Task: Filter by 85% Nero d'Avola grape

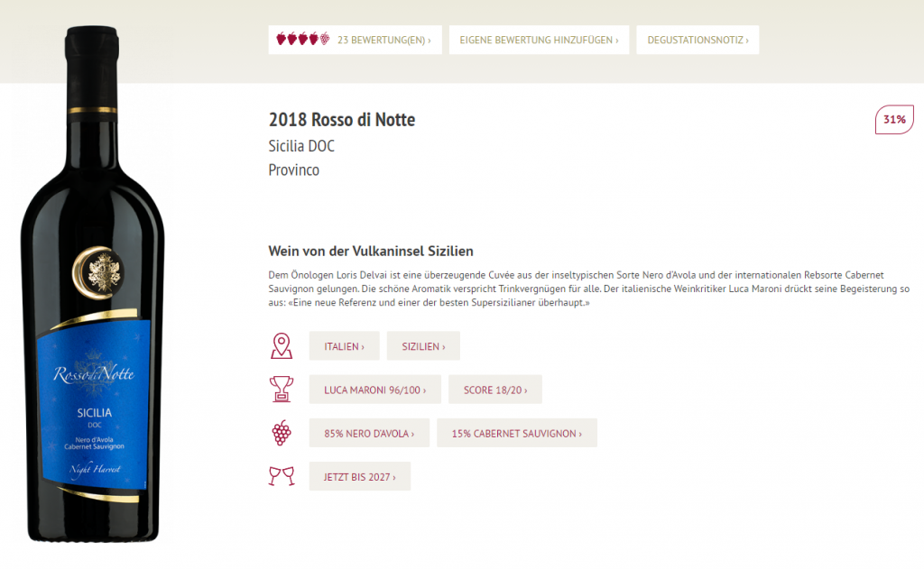Action: pos(369,433)
